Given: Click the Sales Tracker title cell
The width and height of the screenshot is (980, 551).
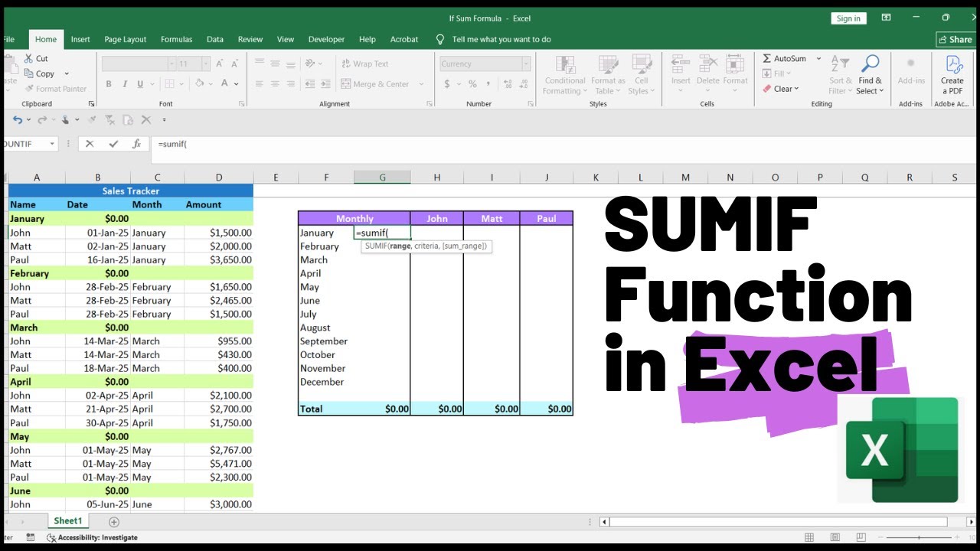Looking at the screenshot, I should 131,191.
